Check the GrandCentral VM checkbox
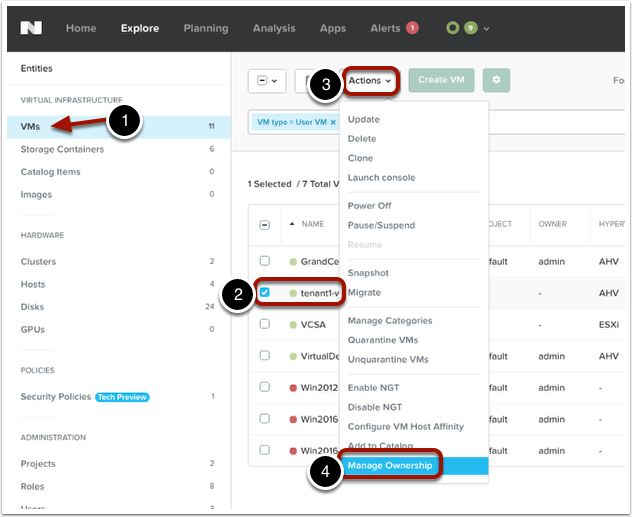The image size is (632, 517). pos(264,262)
